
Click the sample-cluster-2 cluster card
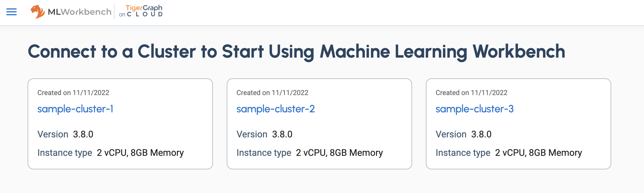coord(319,123)
